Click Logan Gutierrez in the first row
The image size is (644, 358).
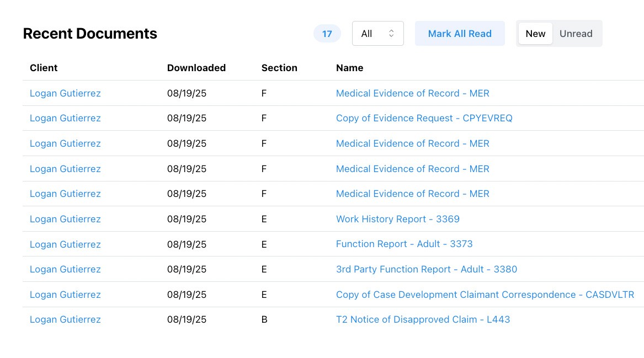click(65, 93)
